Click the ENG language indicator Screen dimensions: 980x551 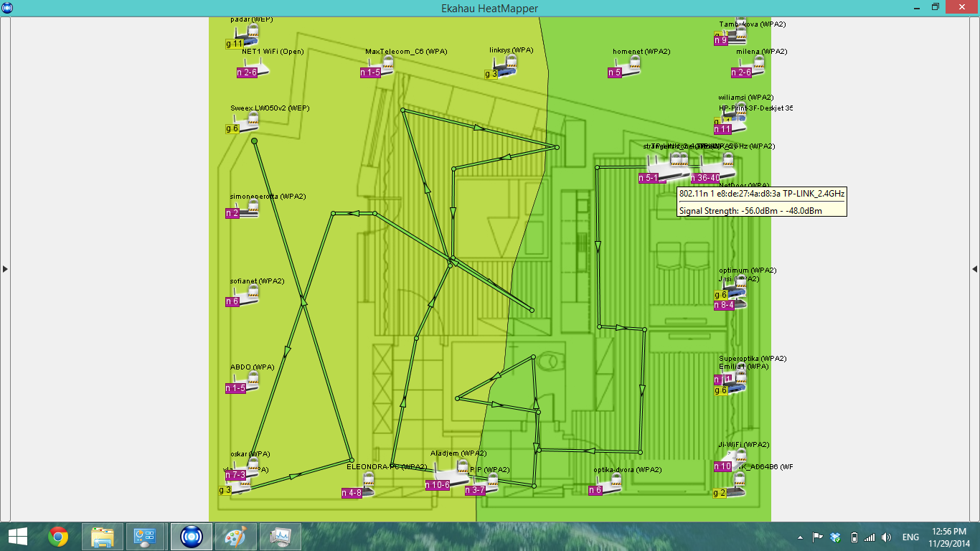click(910, 537)
